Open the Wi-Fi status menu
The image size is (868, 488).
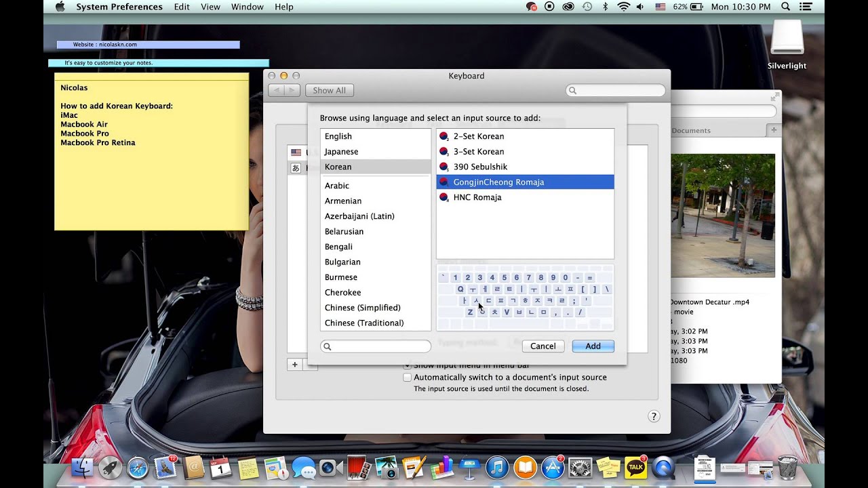[623, 7]
